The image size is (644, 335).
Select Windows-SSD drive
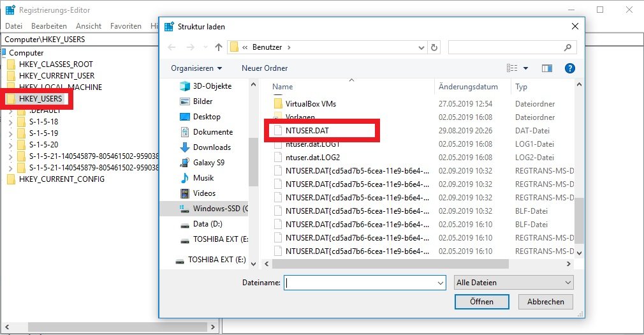tap(203, 209)
